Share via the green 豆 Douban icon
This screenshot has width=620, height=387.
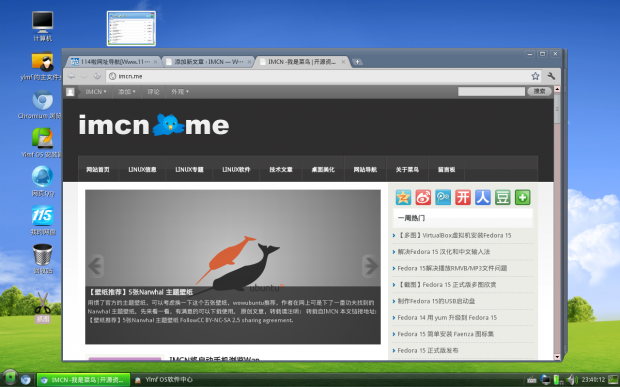click(503, 197)
